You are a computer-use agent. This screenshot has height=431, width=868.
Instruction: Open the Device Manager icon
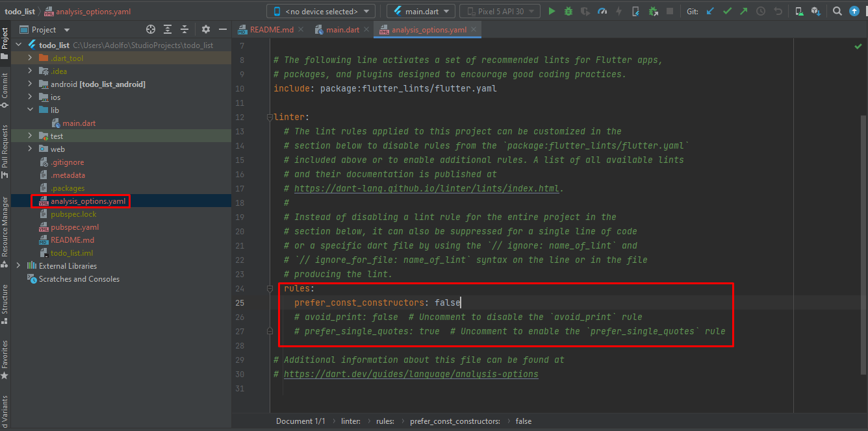tap(799, 11)
